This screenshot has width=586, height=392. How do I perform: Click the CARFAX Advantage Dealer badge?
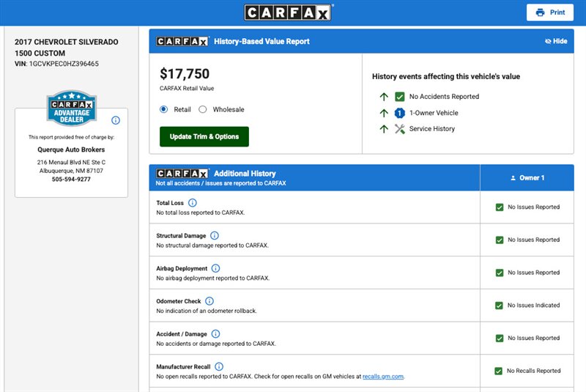pyautogui.click(x=71, y=109)
